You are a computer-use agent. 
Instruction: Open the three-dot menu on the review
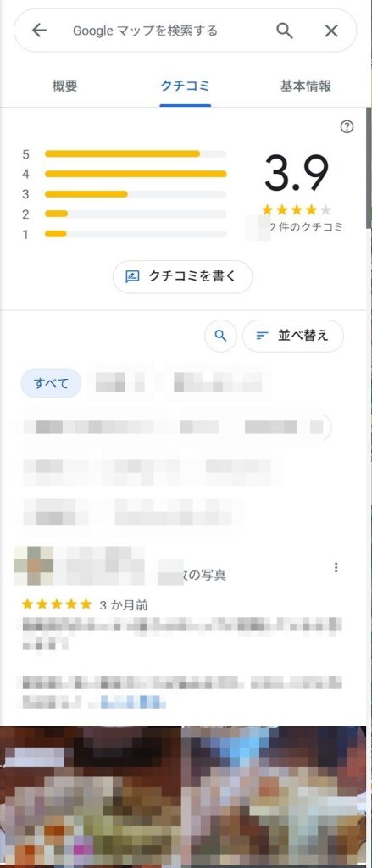[336, 567]
